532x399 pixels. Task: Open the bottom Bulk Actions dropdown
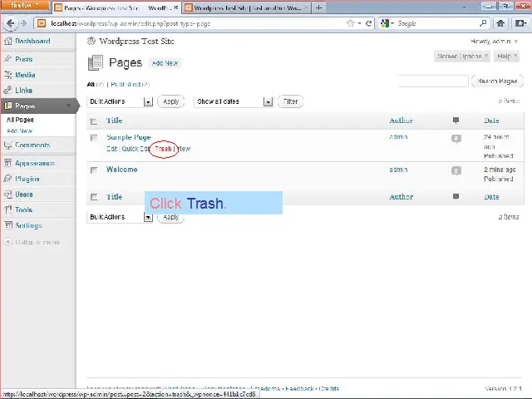click(x=120, y=217)
